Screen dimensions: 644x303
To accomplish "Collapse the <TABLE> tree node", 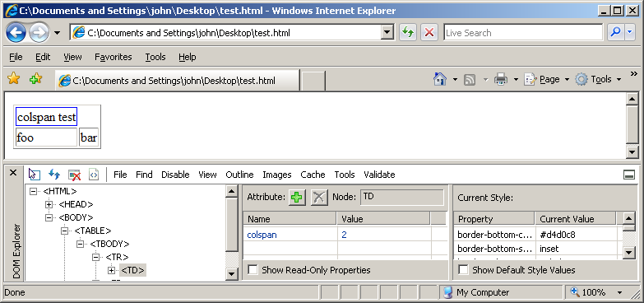I will (x=64, y=231).
